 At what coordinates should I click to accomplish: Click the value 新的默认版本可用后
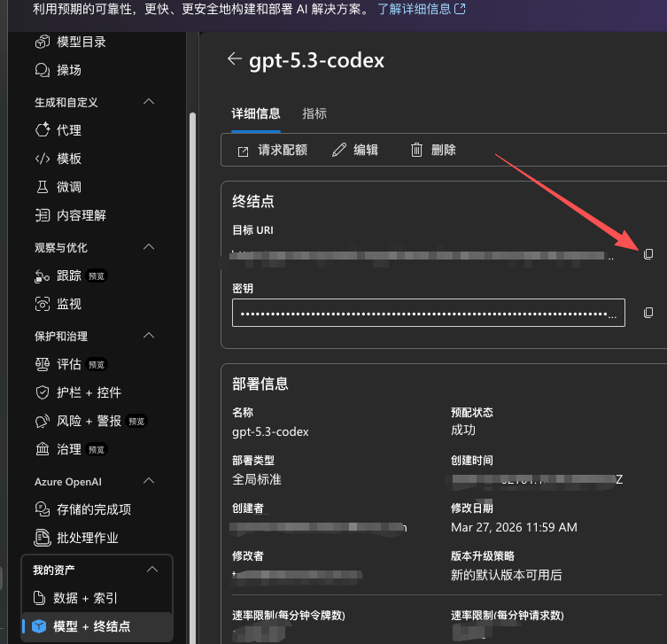click(506, 575)
